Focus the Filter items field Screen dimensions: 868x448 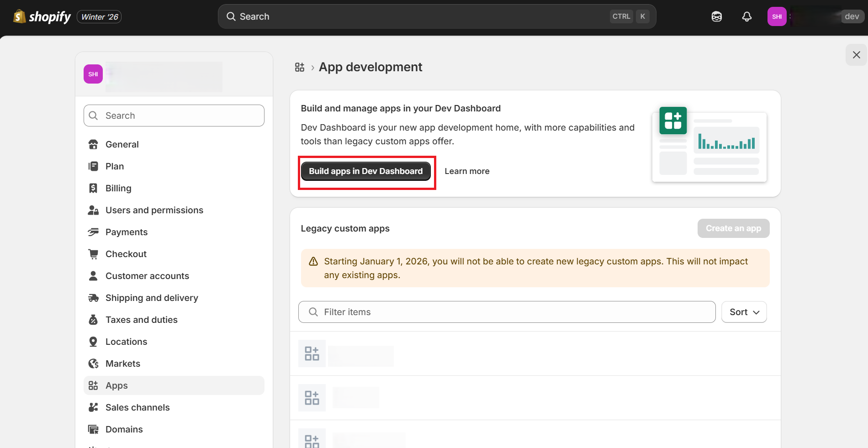tap(507, 312)
